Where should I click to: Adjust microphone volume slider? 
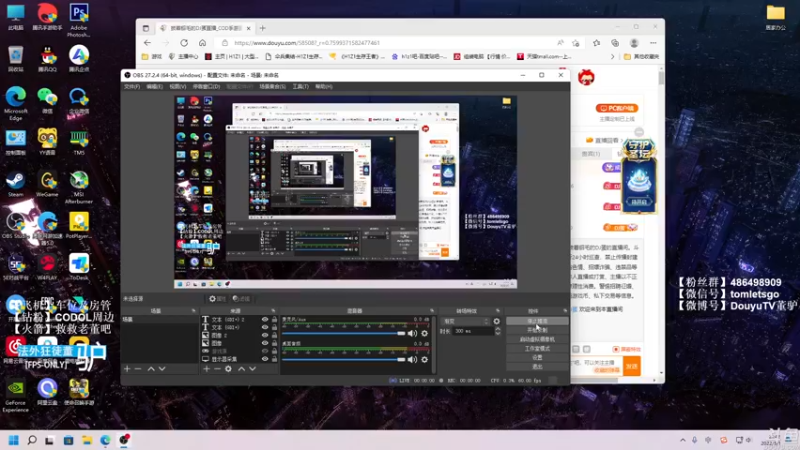click(344, 333)
